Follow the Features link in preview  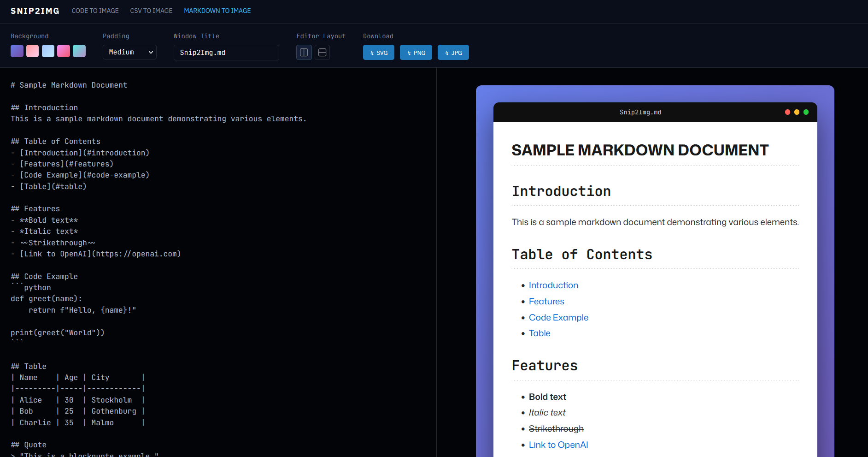546,302
